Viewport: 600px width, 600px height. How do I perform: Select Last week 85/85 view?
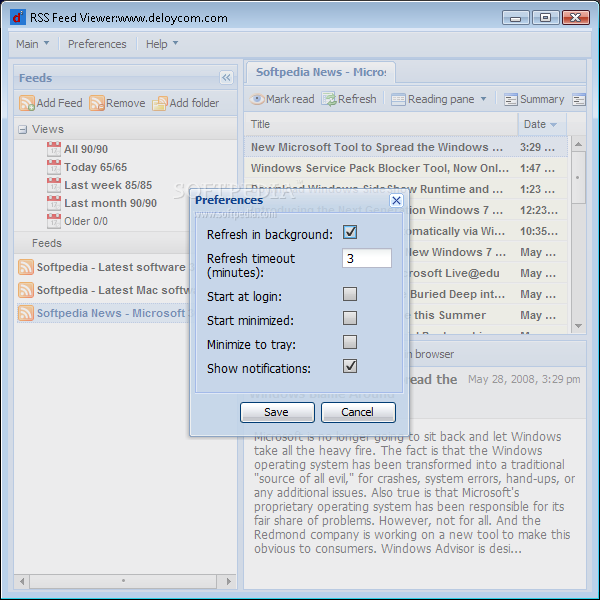tap(108, 185)
